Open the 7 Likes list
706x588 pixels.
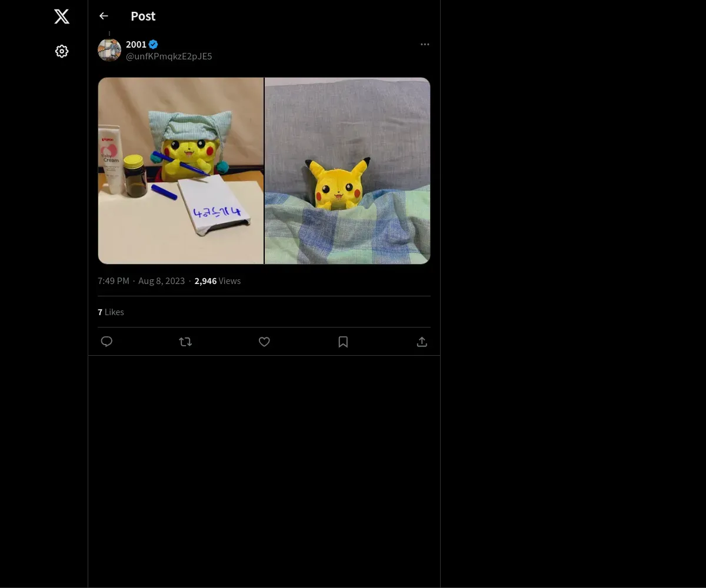111,312
